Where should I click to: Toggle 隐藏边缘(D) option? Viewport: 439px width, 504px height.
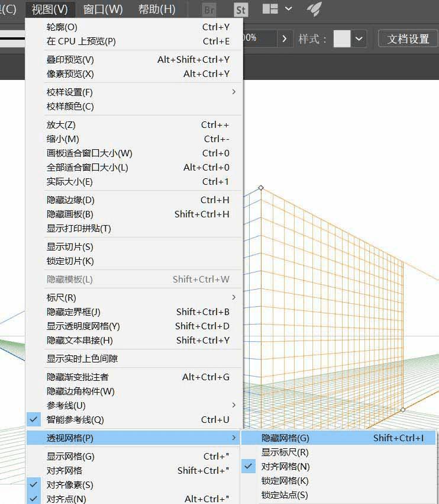pos(134,200)
